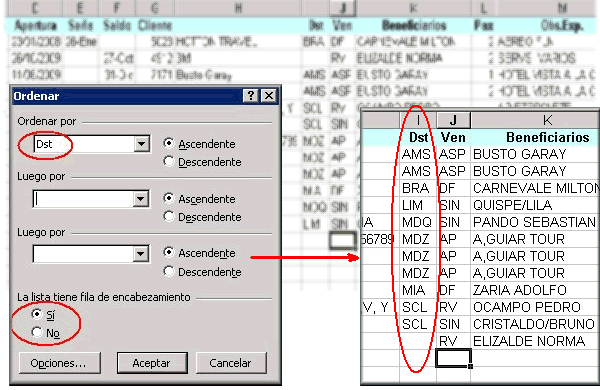The width and height of the screenshot is (600, 390).
Task: Click the help question mark in Ordenar dialog
Action: [251, 96]
